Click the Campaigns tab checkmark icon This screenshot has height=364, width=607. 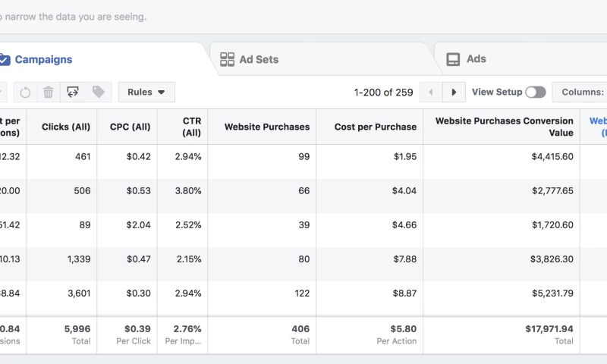click(4, 59)
